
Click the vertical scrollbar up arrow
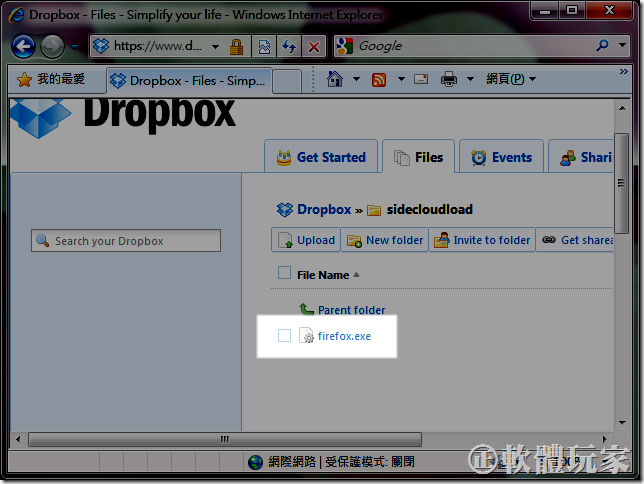click(622, 108)
